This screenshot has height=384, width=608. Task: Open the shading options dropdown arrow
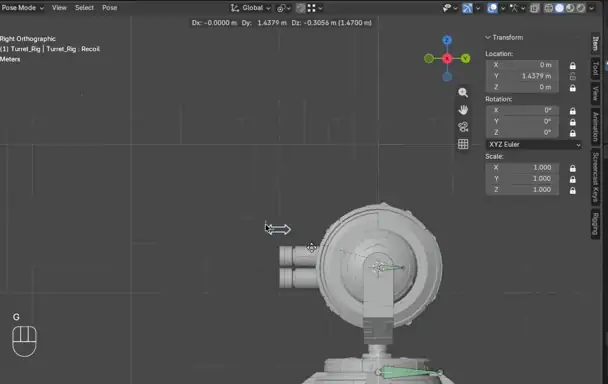click(591, 8)
